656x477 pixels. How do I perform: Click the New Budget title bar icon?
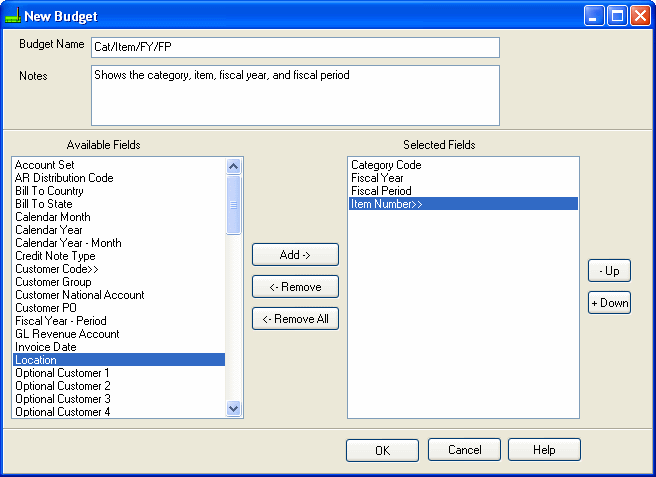click(13, 16)
